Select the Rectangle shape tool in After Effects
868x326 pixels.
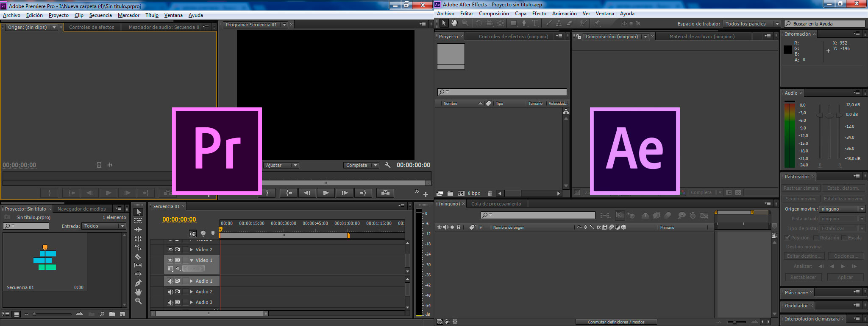coord(514,23)
